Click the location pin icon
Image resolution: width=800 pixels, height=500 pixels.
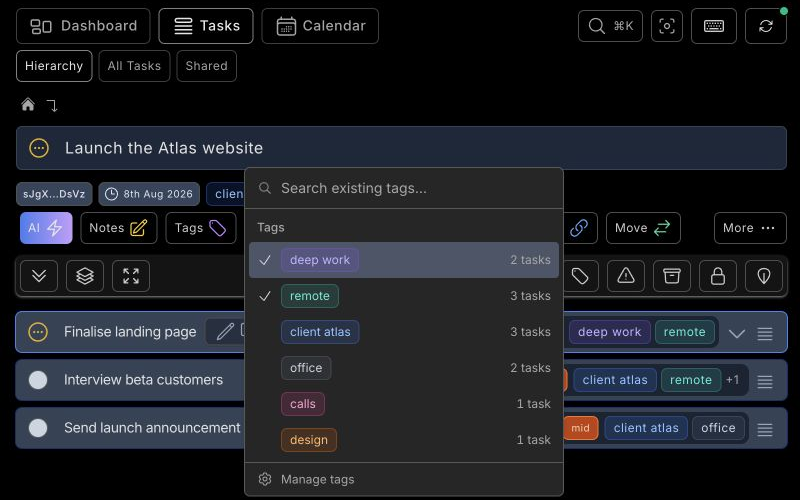point(764,276)
